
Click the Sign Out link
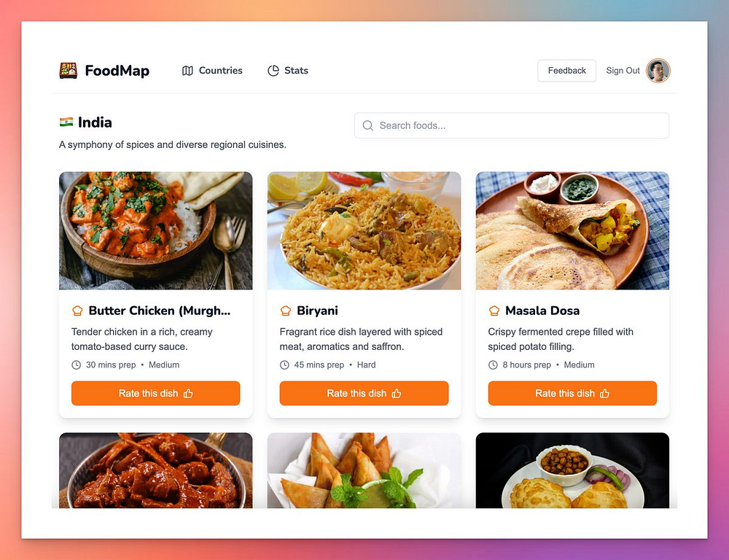coord(623,71)
